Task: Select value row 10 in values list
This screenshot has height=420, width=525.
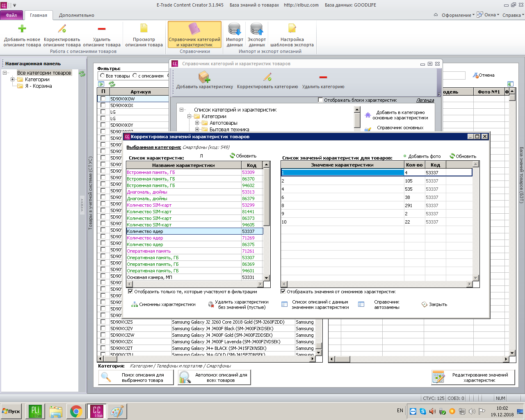Action: point(377,222)
